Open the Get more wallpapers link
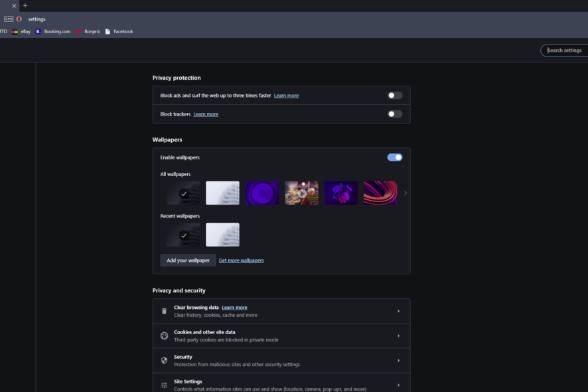Image resolution: width=588 pixels, height=392 pixels. (241, 260)
